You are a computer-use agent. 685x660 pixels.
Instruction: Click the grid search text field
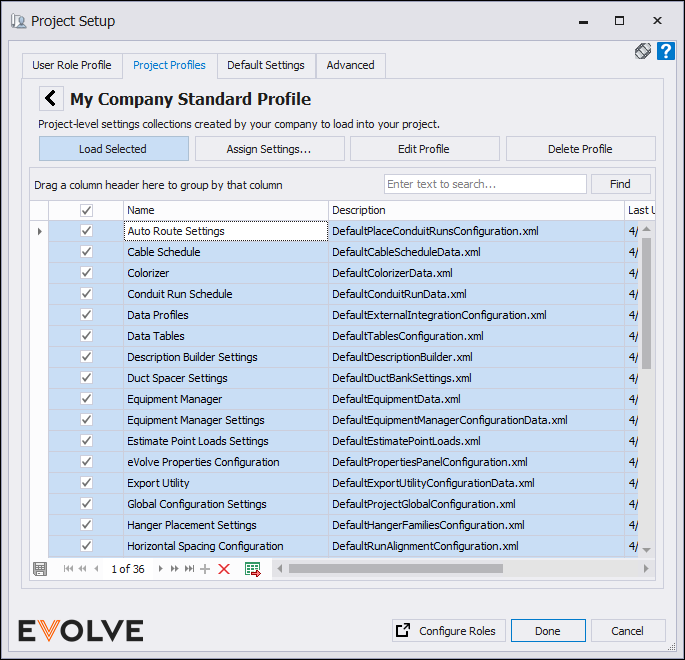click(x=485, y=184)
